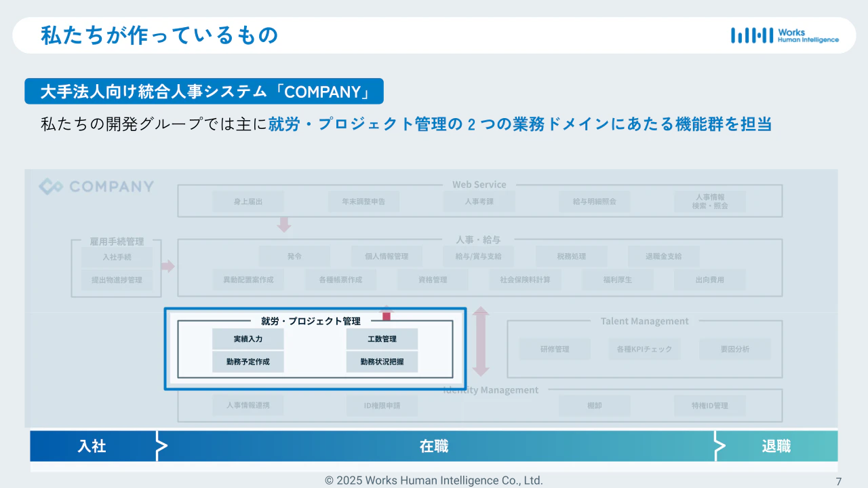The image size is (868, 488).
Task: Click the 退職 stage of the timeline
Action: (776, 446)
